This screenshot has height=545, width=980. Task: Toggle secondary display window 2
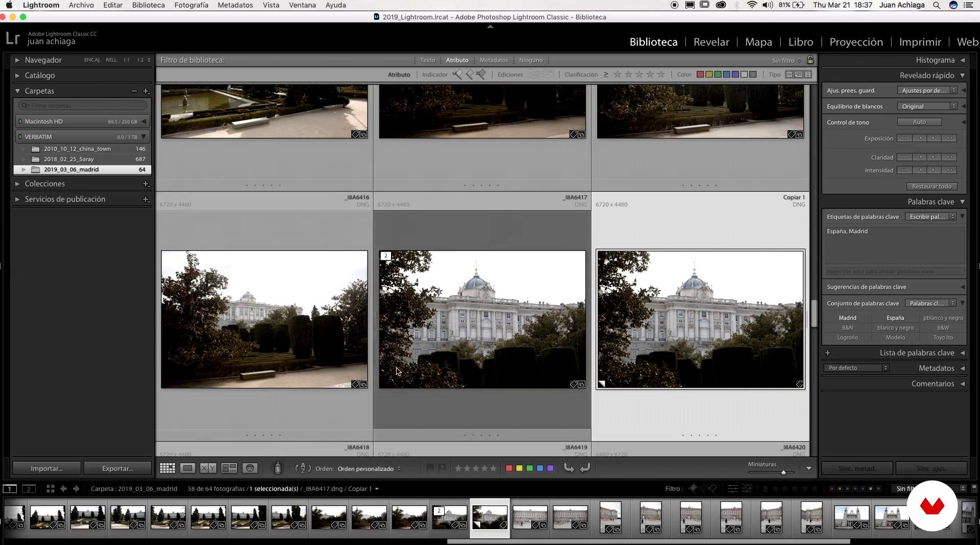pyautogui.click(x=29, y=488)
